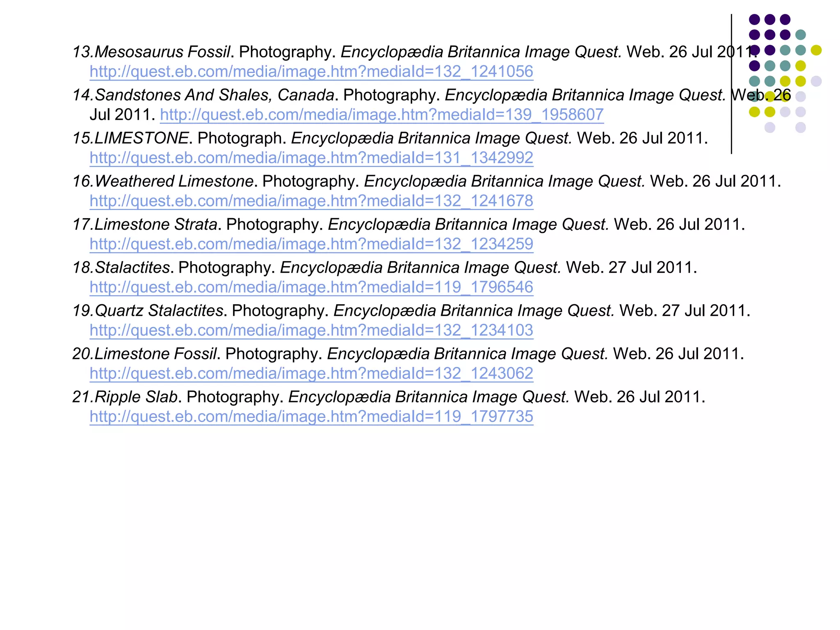
Task: Click the Mesosaurus Fossil title text
Action: (x=162, y=52)
